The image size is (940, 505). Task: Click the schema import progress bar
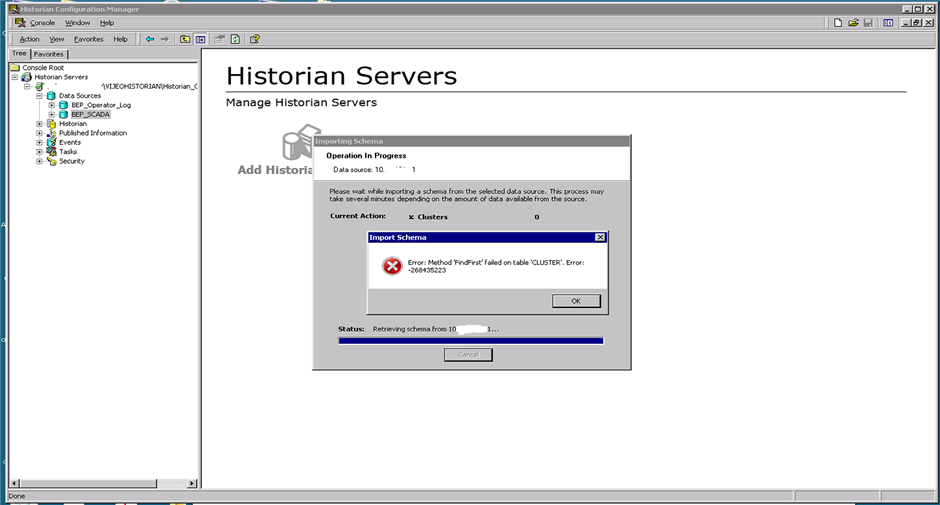[471, 341]
